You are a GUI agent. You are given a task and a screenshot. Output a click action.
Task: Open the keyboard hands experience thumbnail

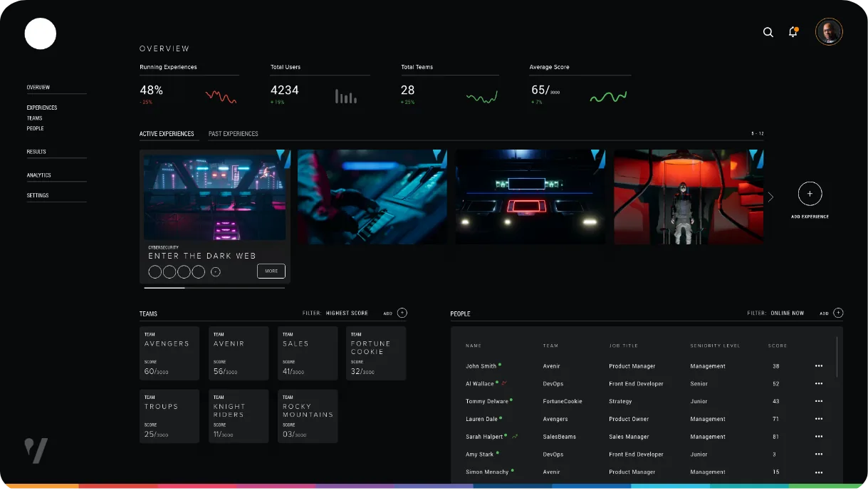(372, 197)
